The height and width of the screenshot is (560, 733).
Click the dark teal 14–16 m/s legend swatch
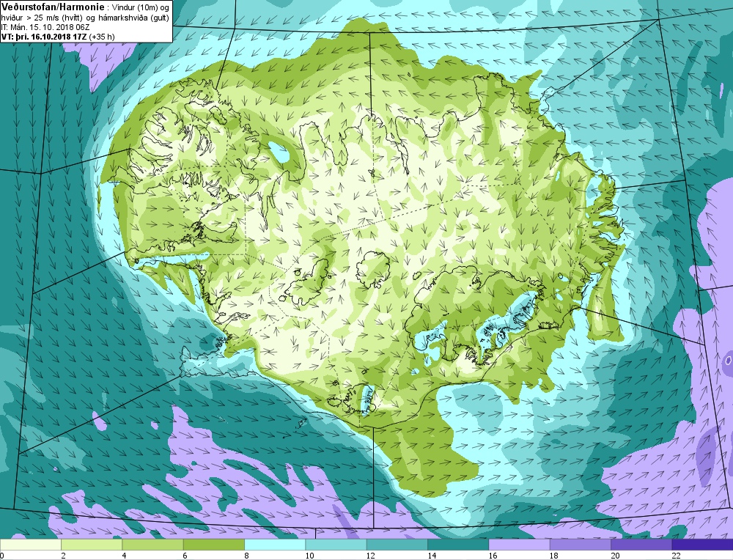458,545
